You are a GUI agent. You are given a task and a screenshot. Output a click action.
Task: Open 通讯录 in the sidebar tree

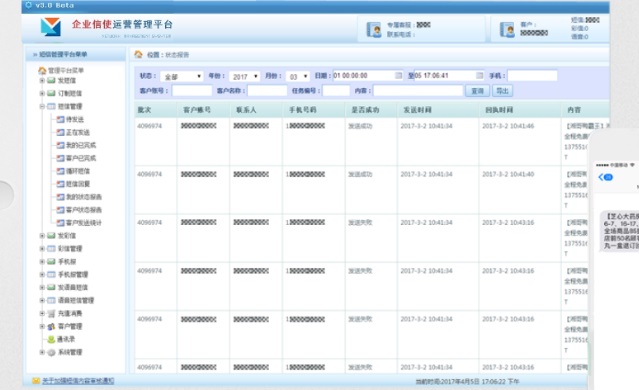66,339
